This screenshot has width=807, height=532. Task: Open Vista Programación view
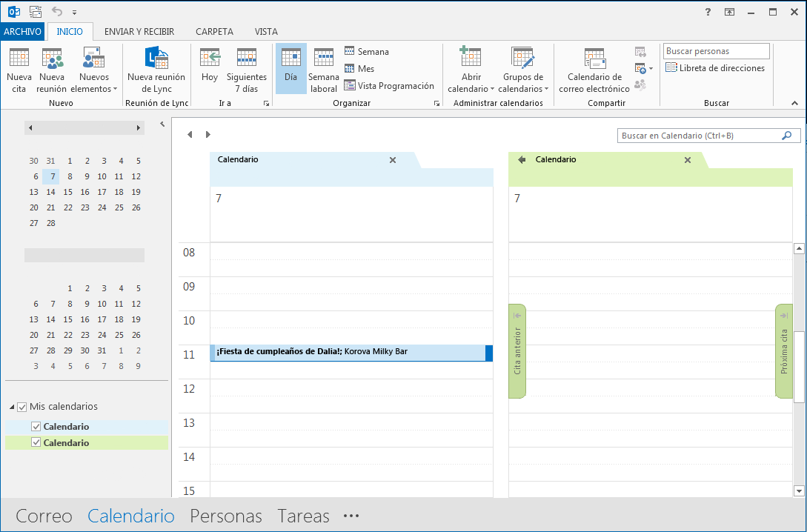point(389,85)
